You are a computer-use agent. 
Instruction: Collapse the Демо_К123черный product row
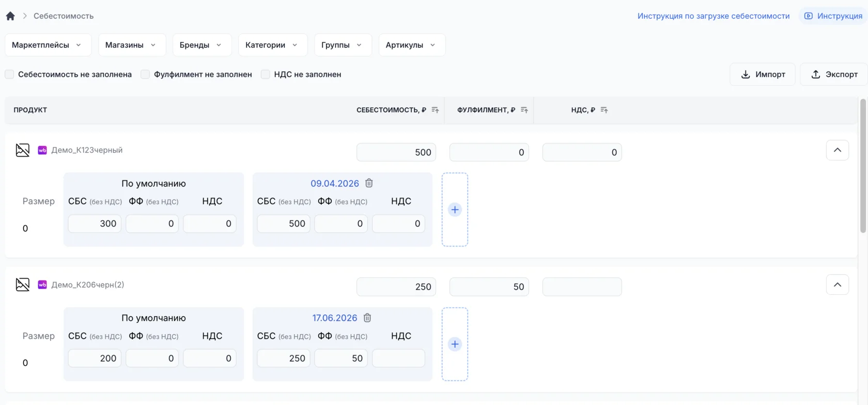(x=838, y=150)
